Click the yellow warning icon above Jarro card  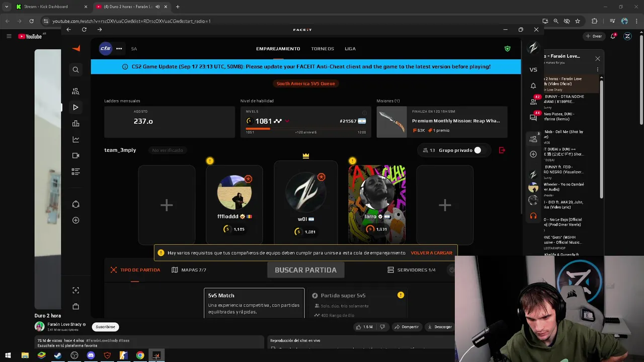coord(352,161)
